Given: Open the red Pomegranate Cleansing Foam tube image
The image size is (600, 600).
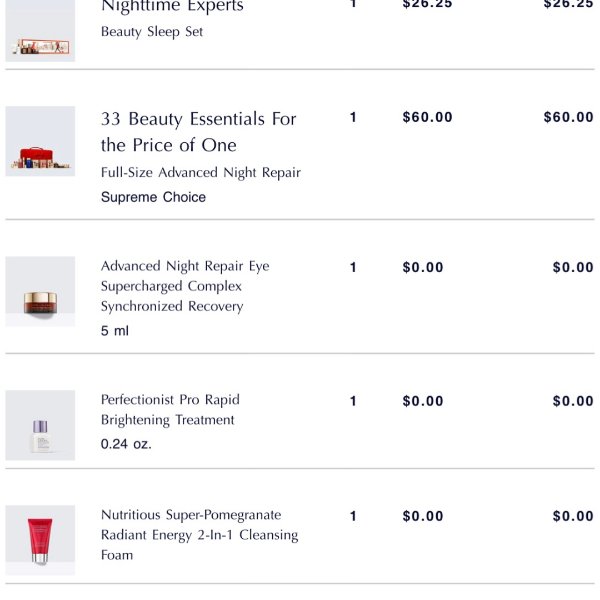Looking at the screenshot, I should tap(40, 540).
